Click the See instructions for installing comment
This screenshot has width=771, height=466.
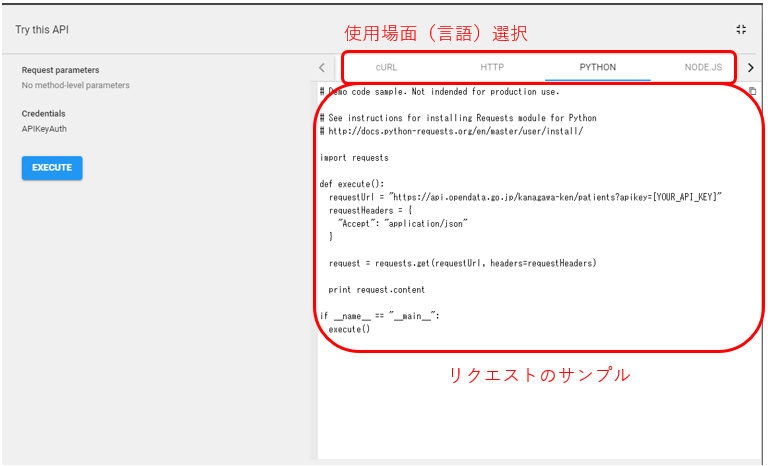point(458,118)
